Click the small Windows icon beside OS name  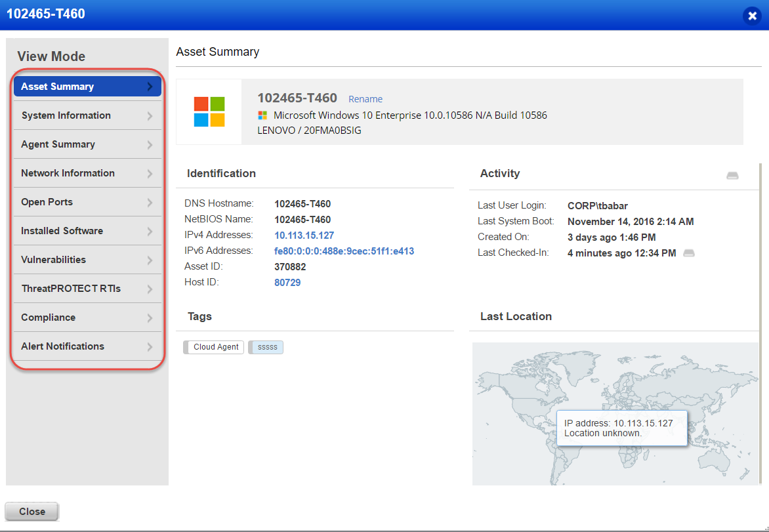pyautogui.click(x=263, y=115)
